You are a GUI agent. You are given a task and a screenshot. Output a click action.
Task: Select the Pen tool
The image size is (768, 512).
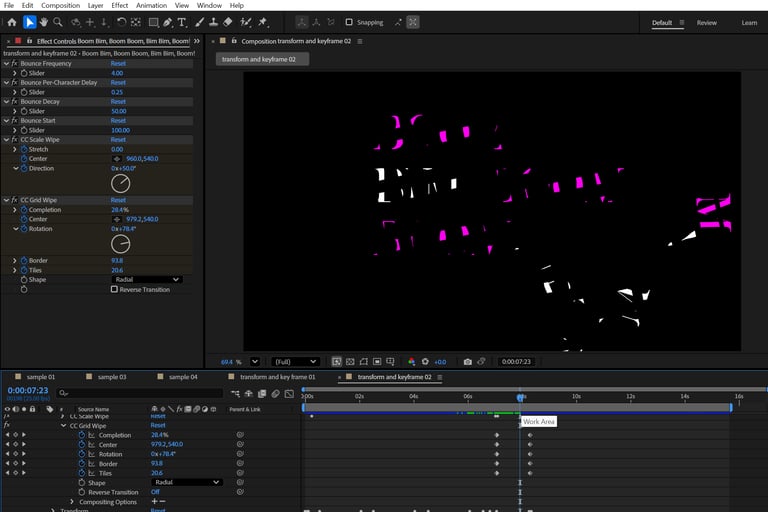(x=167, y=22)
